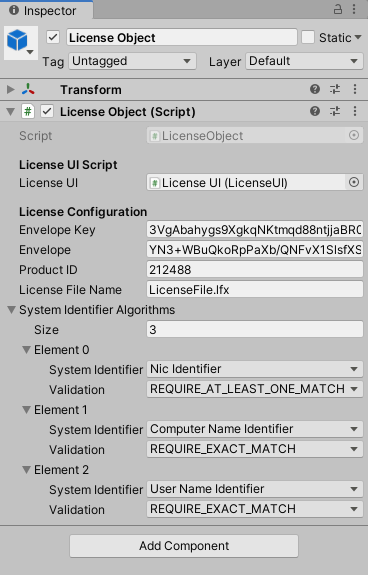Click the Product ID input field

tap(255, 270)
